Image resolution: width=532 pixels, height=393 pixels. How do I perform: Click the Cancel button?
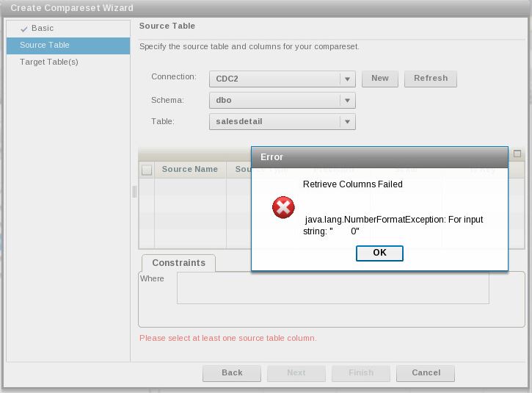click(426, 373)
